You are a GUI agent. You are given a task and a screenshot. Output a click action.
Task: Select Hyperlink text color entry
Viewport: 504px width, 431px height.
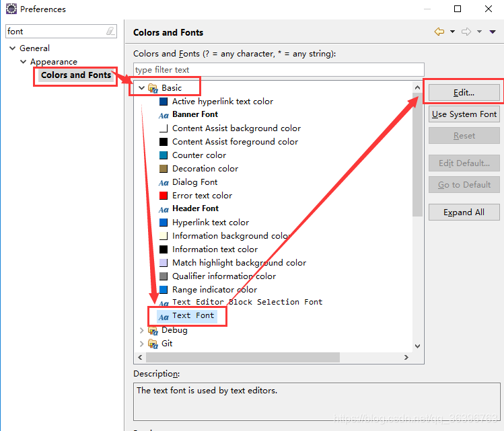tap(211, 223)
